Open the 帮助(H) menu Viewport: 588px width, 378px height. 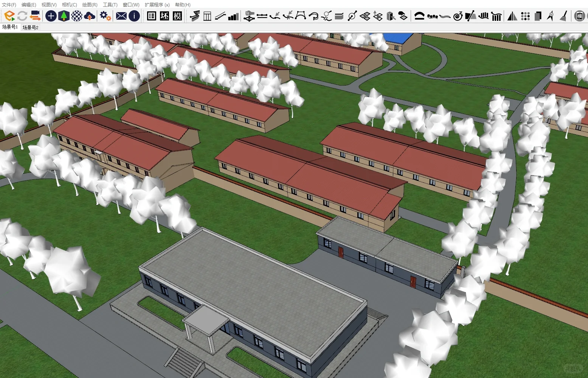[183, 5]
